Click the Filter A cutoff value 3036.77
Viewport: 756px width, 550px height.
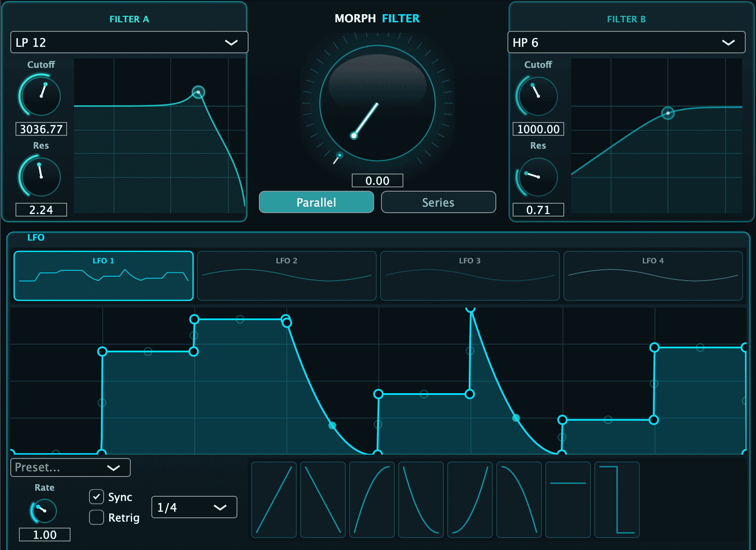(41, 129)
